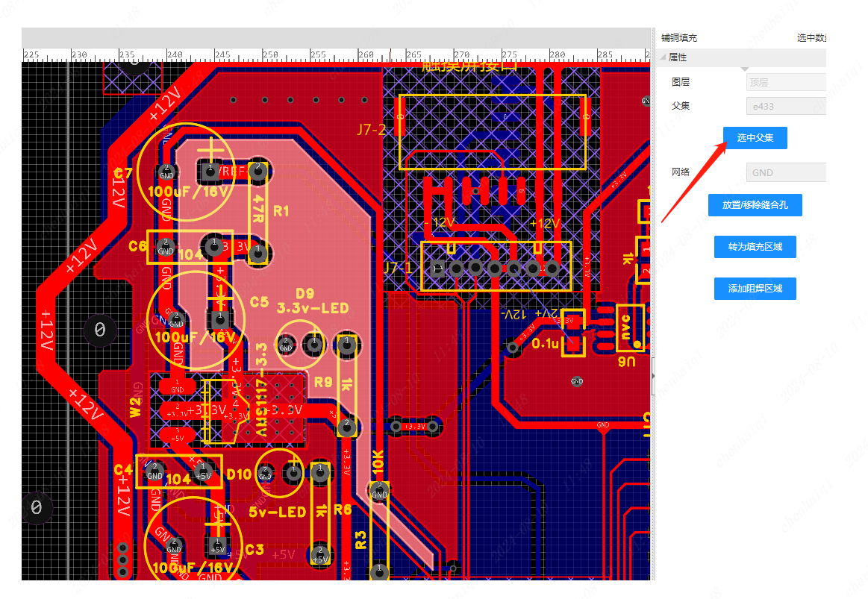Select pad 2 of resistor R9
This screenshot has height=599, width=868.
346,426
